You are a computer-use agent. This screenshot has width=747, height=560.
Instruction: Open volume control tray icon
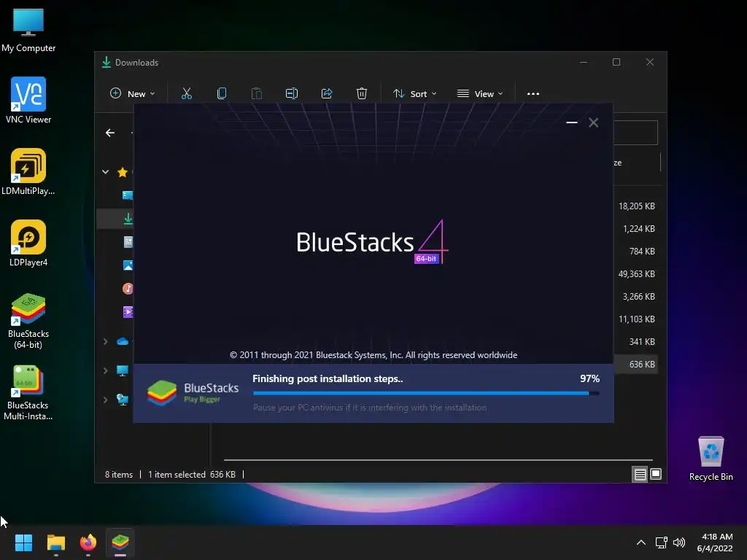coord(679,542)
